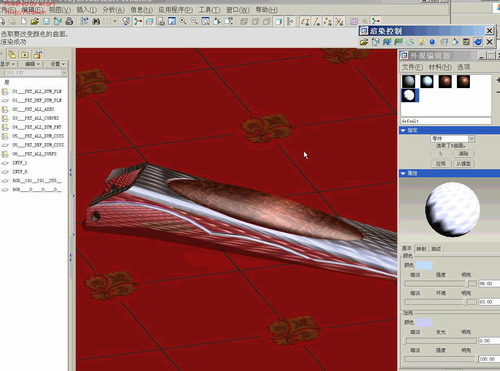Click the binoculars find icon
This screenshot has height=371, width=500.
pos(96,22)
